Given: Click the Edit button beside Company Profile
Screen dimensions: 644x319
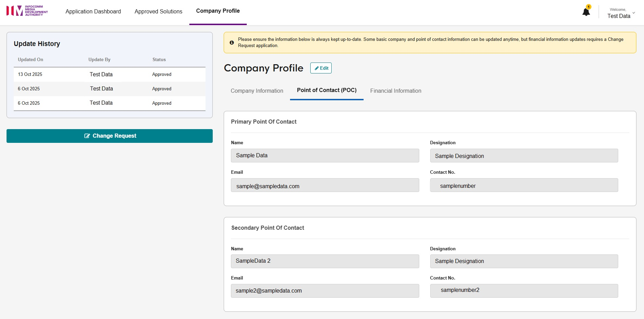Looking at the screenshot, I should point(321,68).
